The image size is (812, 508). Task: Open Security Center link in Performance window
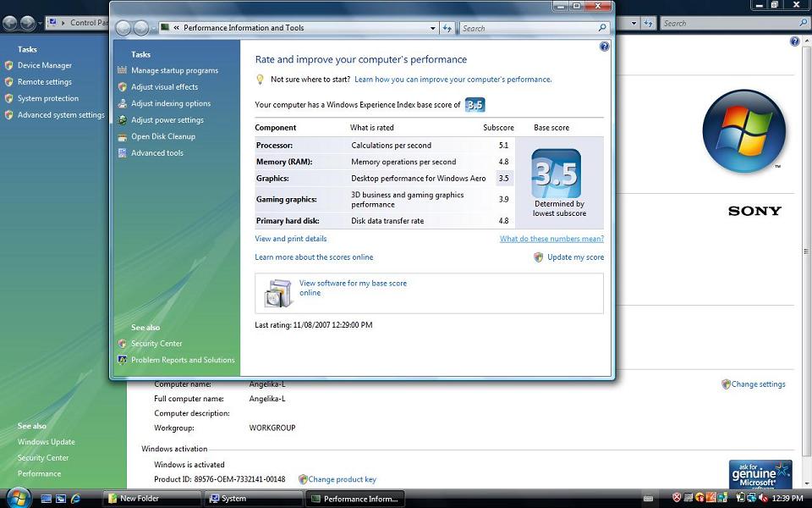156,344
